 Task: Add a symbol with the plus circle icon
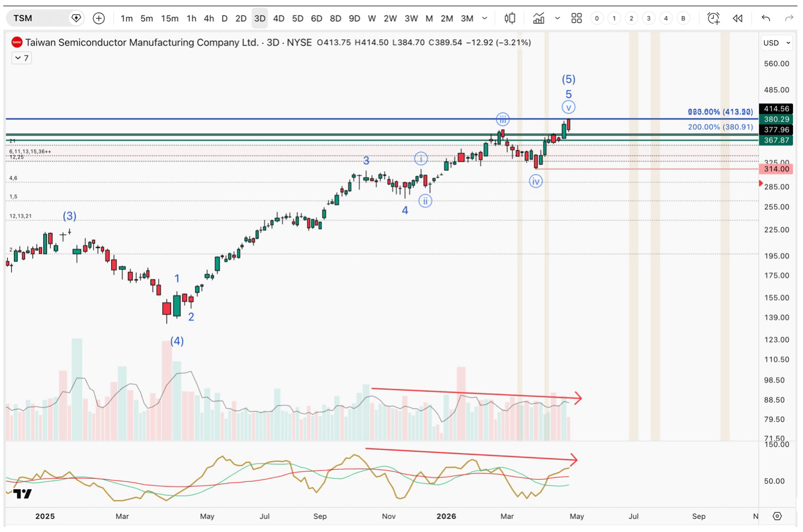coord(99,18)
